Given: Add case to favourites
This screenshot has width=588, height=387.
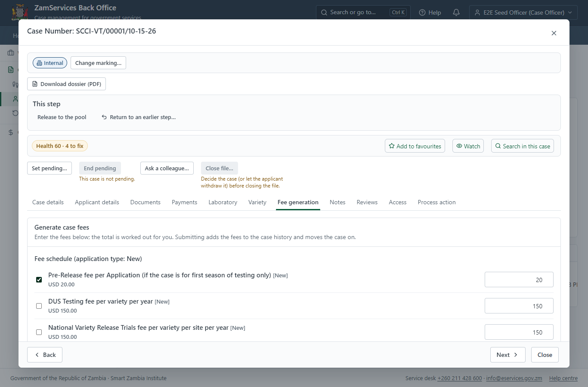Looking at the screenshot, I should coord(415,146).
